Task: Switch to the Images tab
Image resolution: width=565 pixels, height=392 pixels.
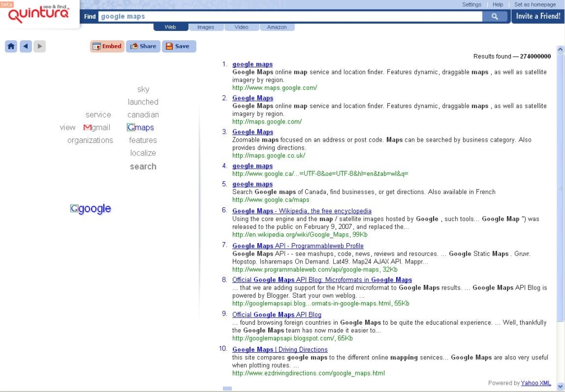Action: tap(206, 27)
